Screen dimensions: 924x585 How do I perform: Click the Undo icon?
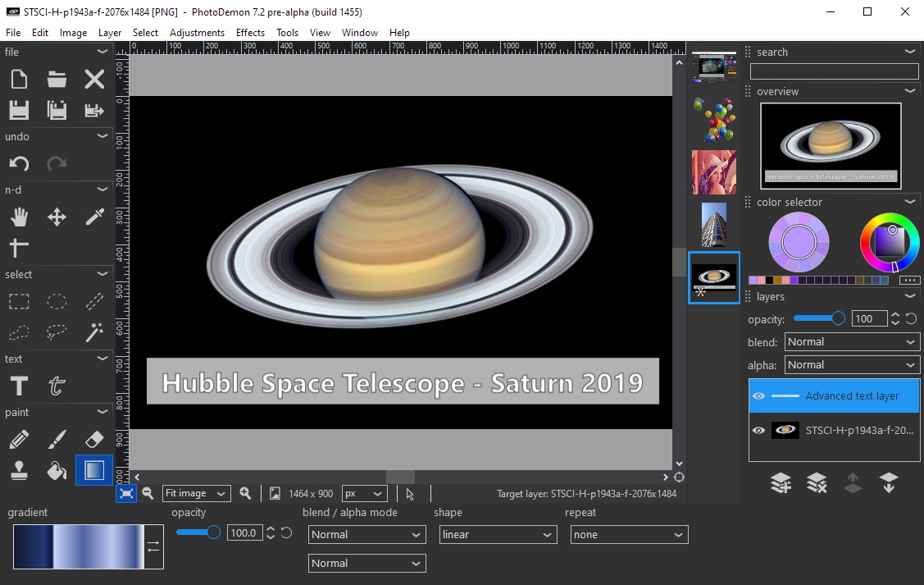click(18, 163)
